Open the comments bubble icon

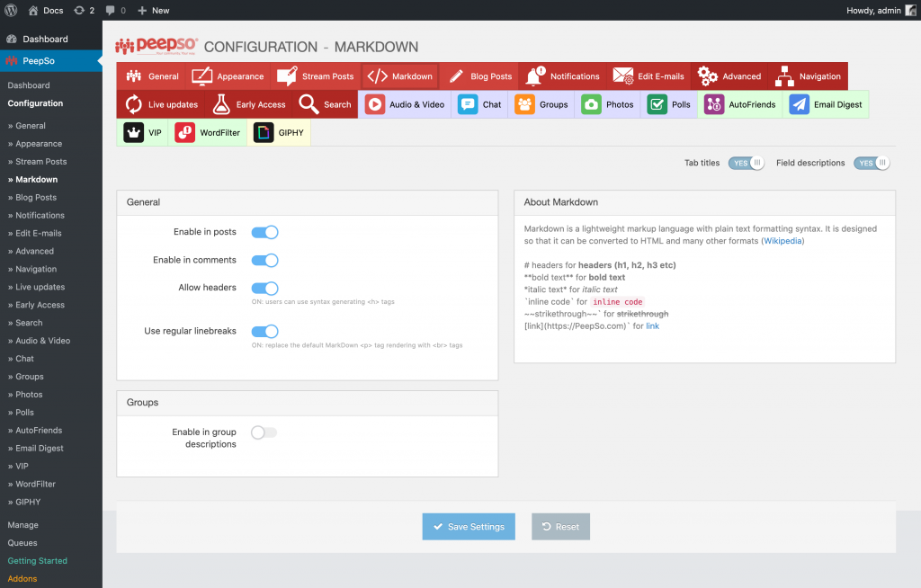pos(110,10)
